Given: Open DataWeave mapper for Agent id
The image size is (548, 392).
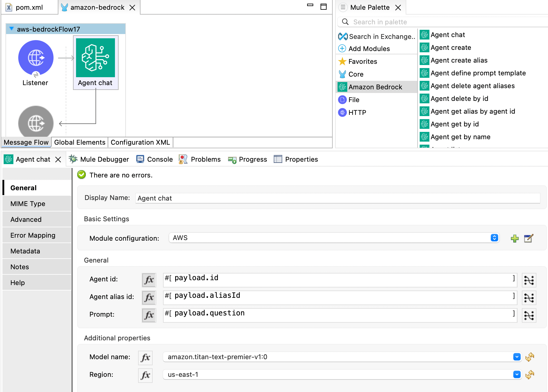Looking at the screenshot, I should 529,280.
